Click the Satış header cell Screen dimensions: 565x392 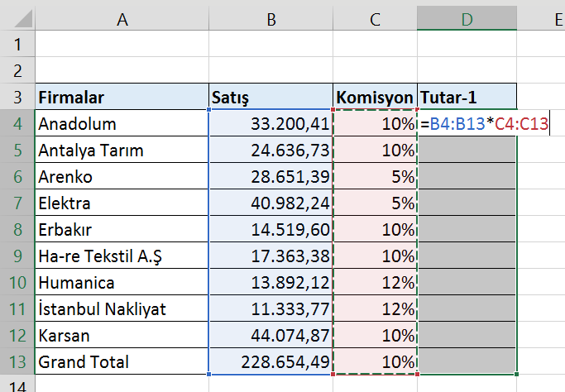(x=270, y=98)
